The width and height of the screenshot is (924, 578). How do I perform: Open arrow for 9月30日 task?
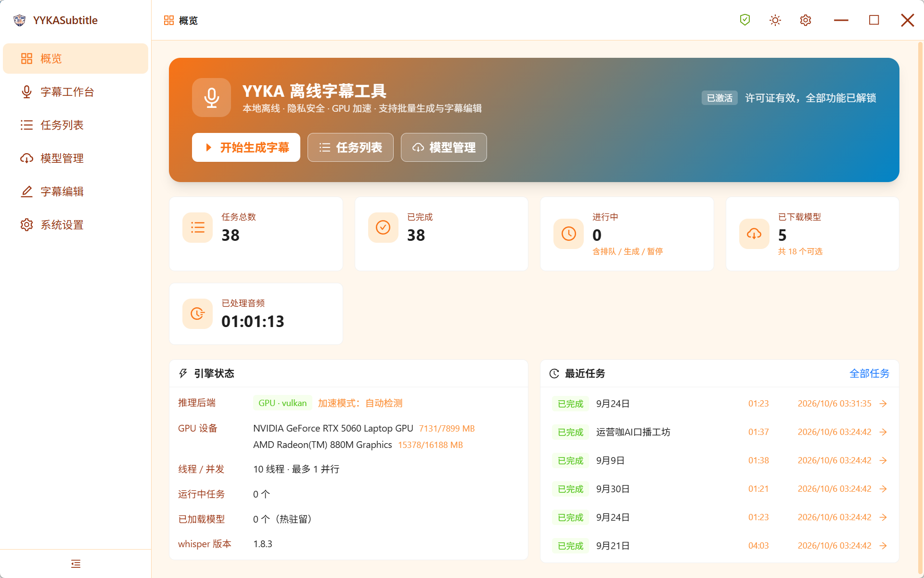click(x=883, y=489)
